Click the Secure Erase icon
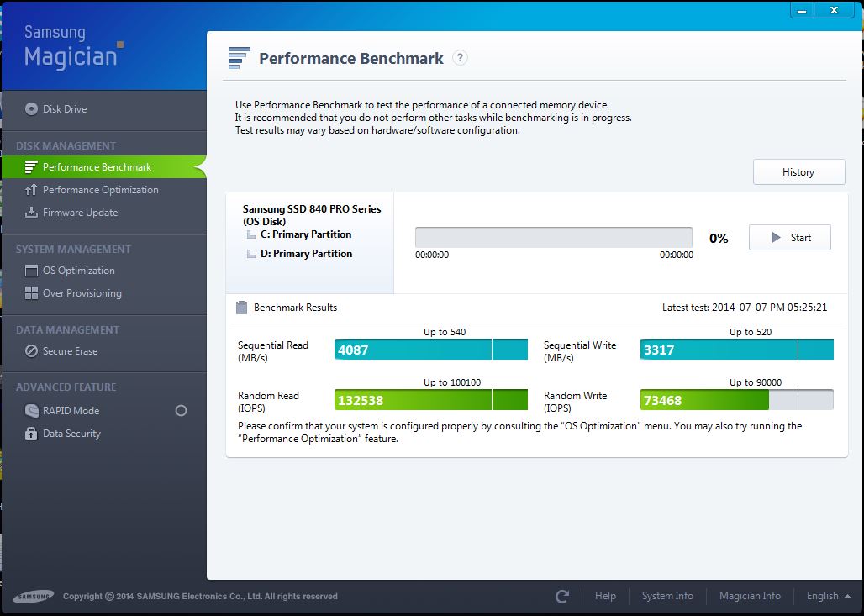Image resolution: width=864 pixels, height=616 pixels. click(x=31, y=351)
